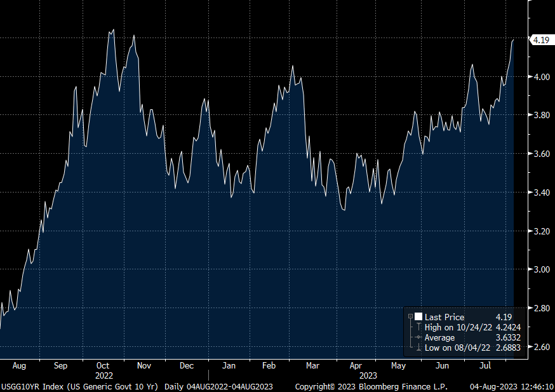Click the High marker icon in legend
The height and width of the screenshot is (392, 555).
[x=418, y=327]
